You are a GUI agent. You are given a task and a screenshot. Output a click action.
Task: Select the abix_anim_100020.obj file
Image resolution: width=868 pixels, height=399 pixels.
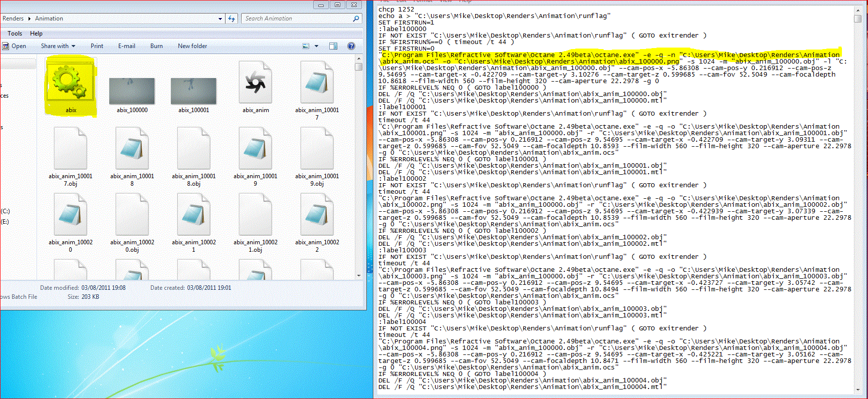click(x=132, y=215)
